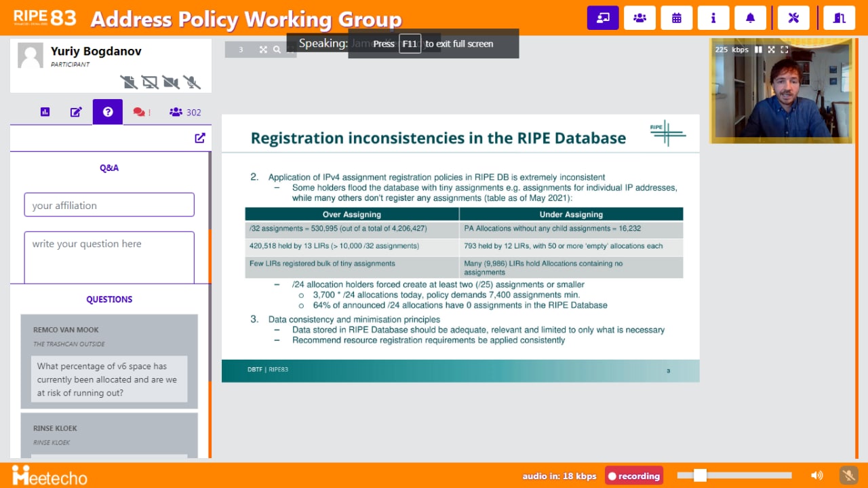The width and height of the screenshot is (868, 488).
Task: Open the participants list tab showing 302
Action: tap(185, 112)
